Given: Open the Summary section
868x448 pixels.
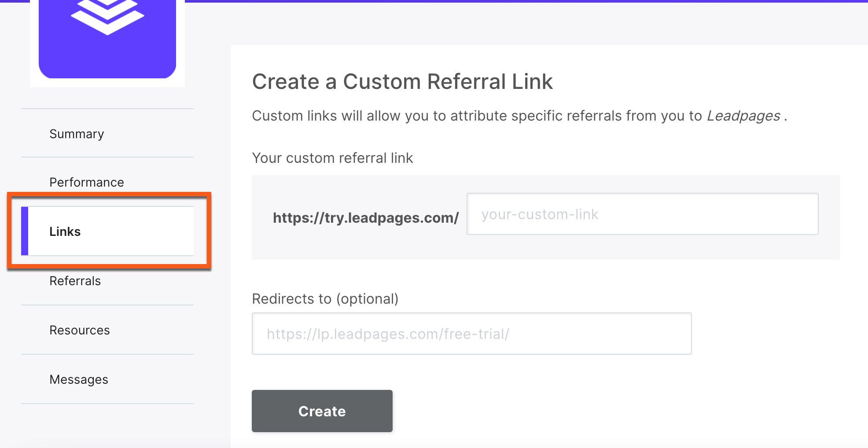Looking at the screenshot, I should [77, 134].
